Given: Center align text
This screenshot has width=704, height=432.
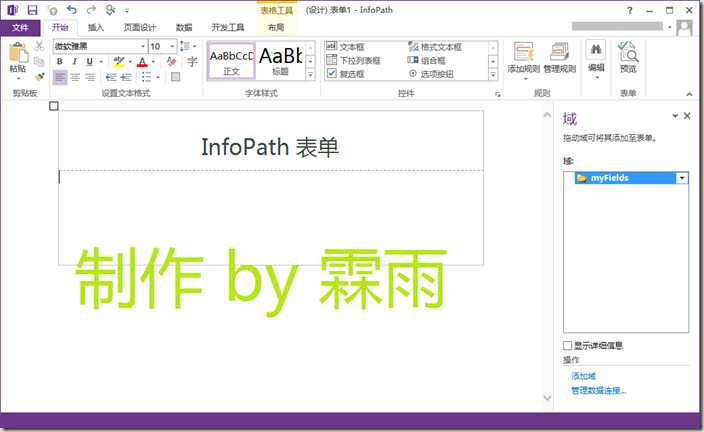Looking at the screenshot, I should [x=75, y=77].
